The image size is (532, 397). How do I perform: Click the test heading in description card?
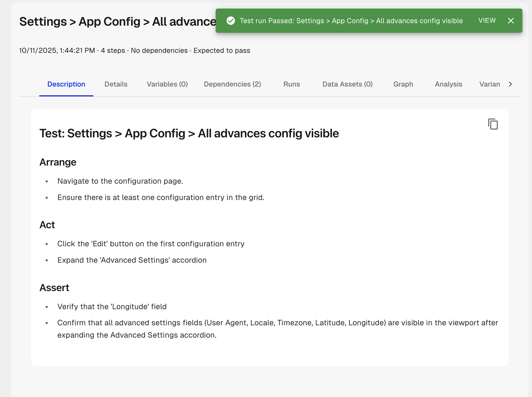pyautogui.click(x=189, y=133)
